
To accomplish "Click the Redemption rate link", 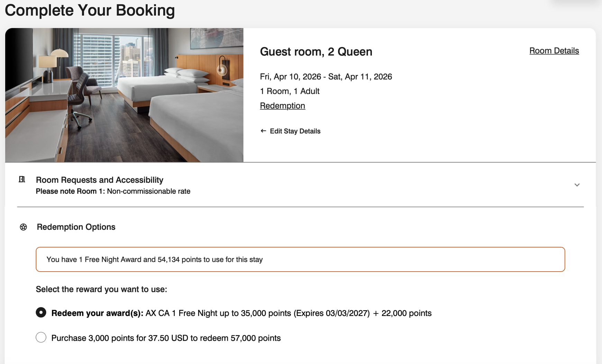I will tap(282, 106).
